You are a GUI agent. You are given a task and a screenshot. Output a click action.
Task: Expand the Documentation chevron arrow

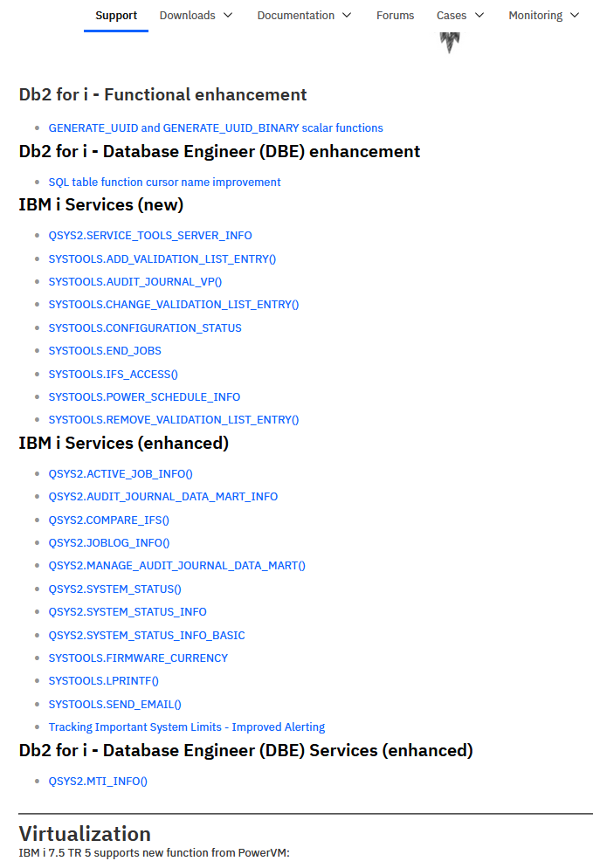click(x=347, y=16)
